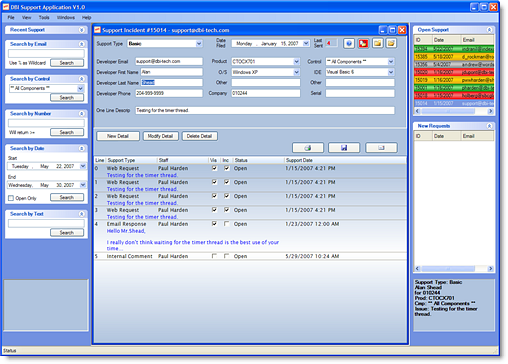Image resolution: width=508 pixels, height=364 pixels.
Task: Uncheck Vis checkbox on line 0
Action: click(214, 168)
